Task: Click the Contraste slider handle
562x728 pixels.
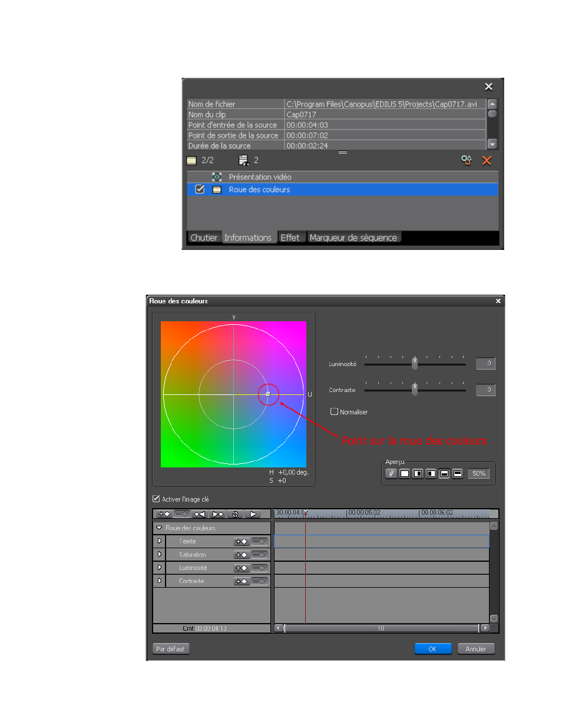Action: [415, 389]
